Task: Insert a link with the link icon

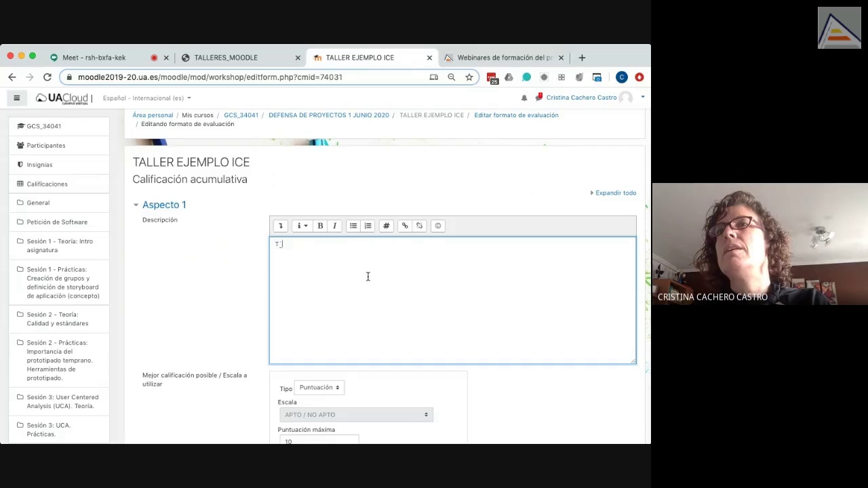Action: 405,226
